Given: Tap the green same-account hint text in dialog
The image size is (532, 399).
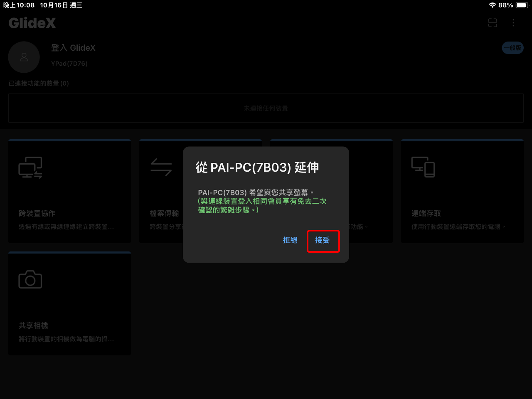Looking at the screenshot, I should click(262, 205).
